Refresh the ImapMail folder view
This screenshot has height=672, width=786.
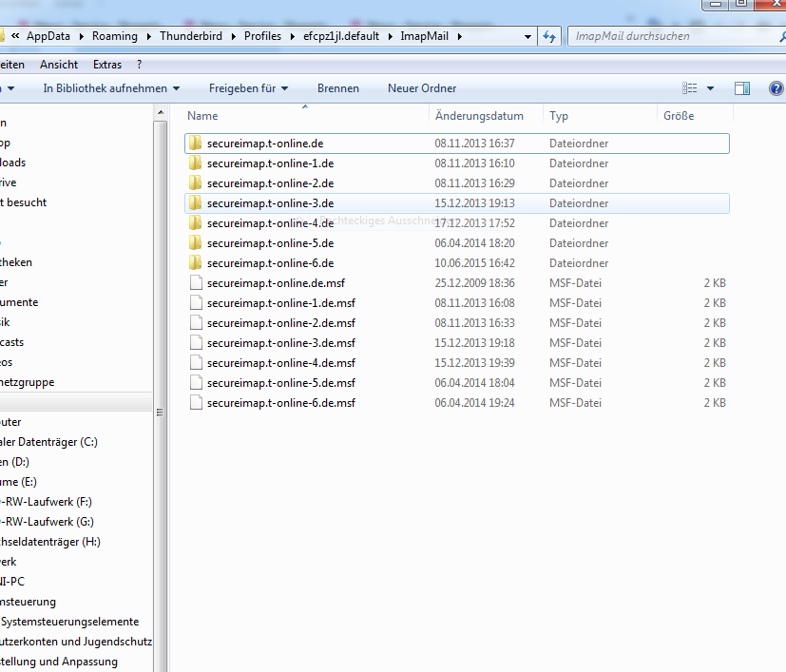point(549,37)
